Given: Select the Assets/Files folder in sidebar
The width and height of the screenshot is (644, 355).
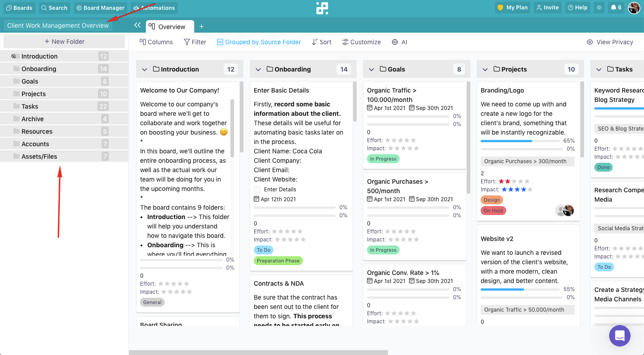Looking at the screenshot, I should (39, 156).
